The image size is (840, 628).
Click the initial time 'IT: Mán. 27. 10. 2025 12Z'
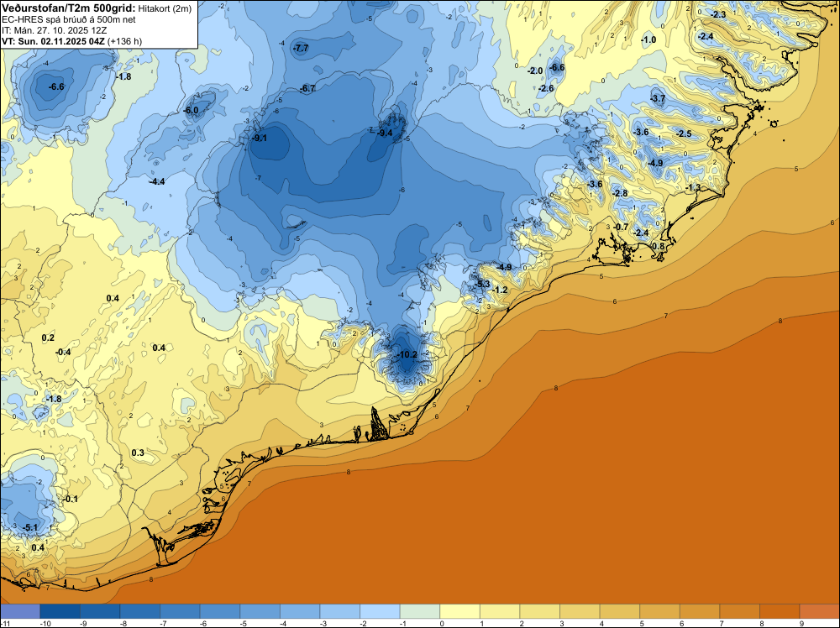click(x=54, y=30)
